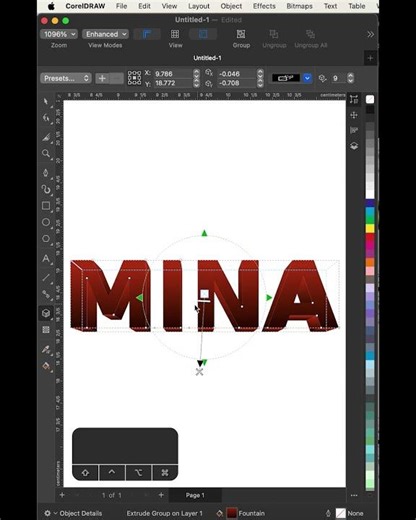Select the straight line dimension tool
416x520 pixels.
coord(46,278)
